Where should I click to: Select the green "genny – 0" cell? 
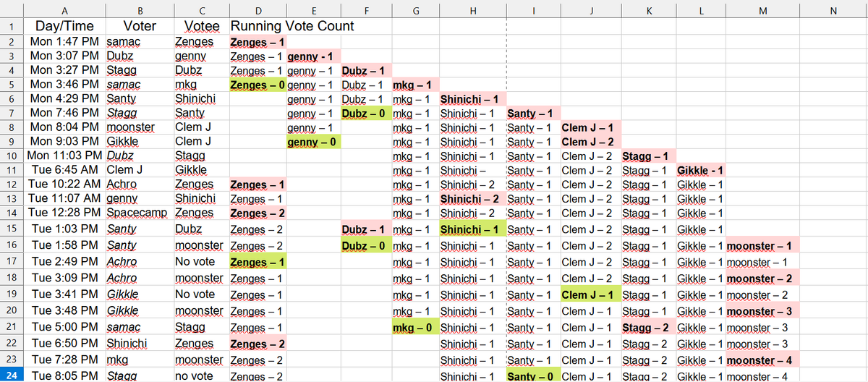312,142
